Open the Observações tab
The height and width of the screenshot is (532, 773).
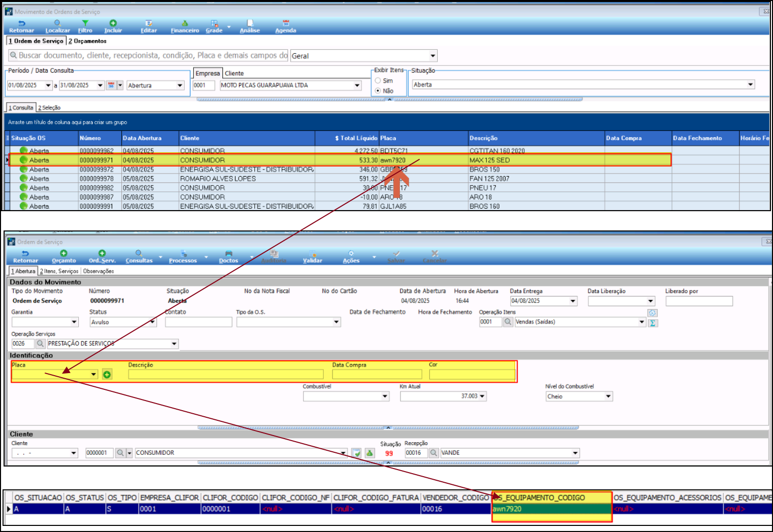tap(98, 271)
